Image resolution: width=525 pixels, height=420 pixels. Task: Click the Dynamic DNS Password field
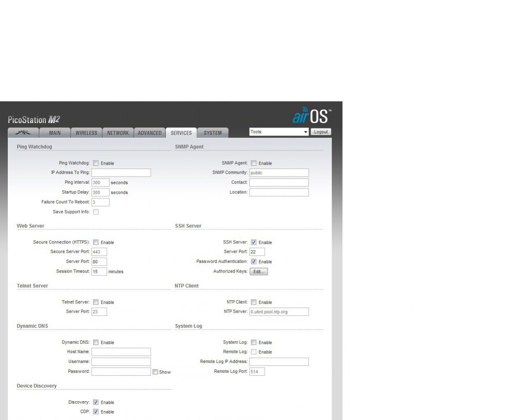pos(121,372)
